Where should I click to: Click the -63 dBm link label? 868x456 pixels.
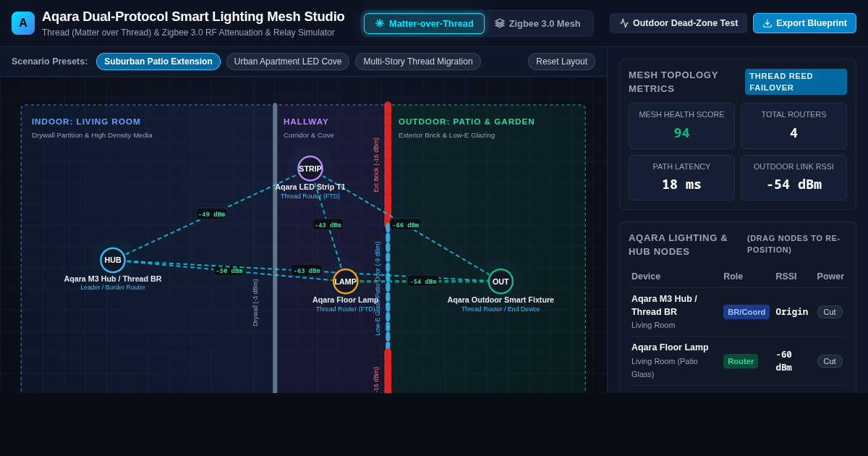click(x=307, y=271)
